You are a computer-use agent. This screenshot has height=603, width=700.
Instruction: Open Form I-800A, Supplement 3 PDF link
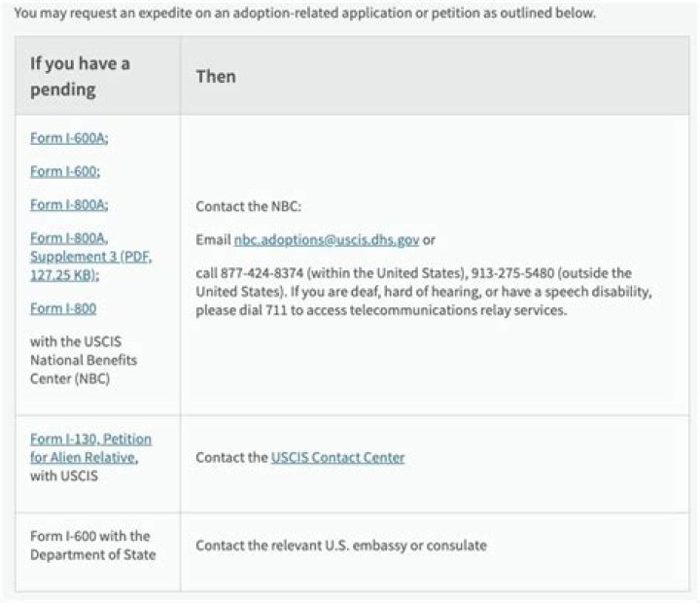pos(91,257)
